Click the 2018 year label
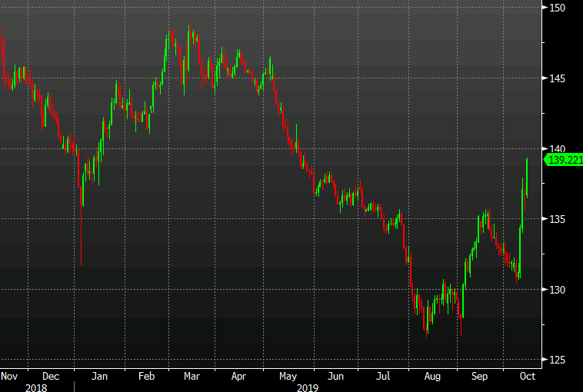Image resolution: width=583 pixels, height=392 pixels. [36, 387]
